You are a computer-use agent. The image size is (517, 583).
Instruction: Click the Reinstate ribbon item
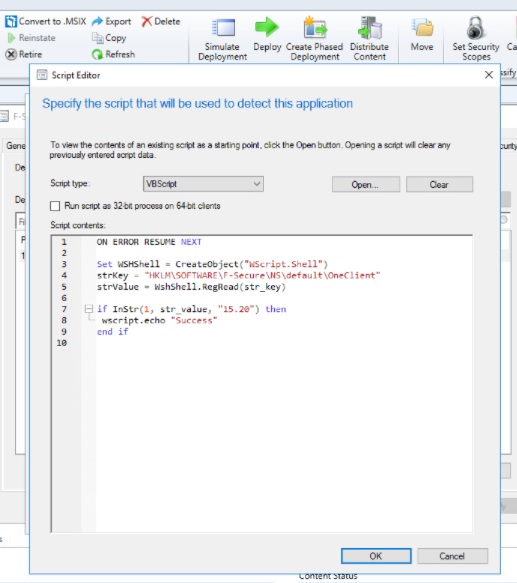point(31,38)
